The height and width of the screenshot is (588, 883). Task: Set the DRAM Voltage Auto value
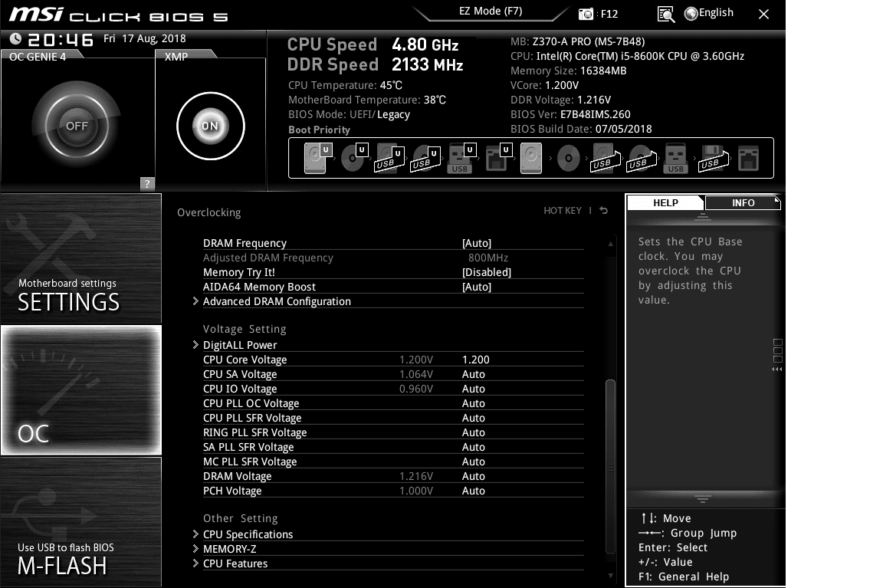click(474, 477)
